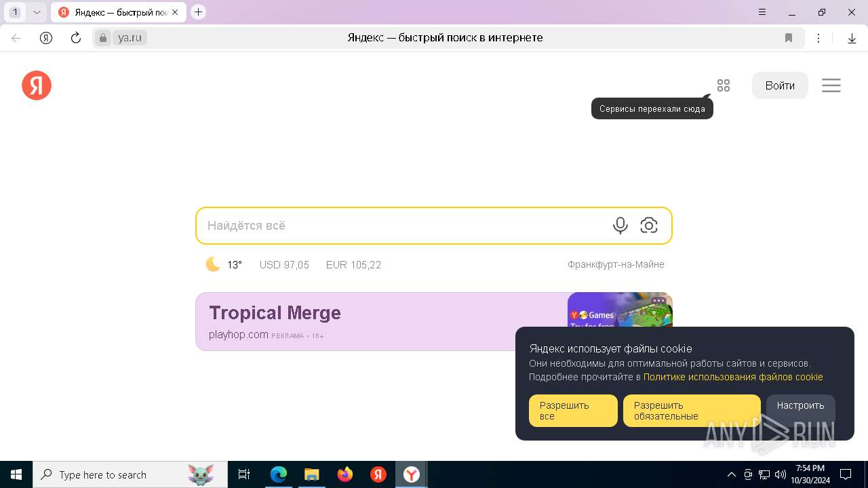Screen dimensions: 868x488
Task: Open image search with the camera icon
Action: [x=649, y=226]
